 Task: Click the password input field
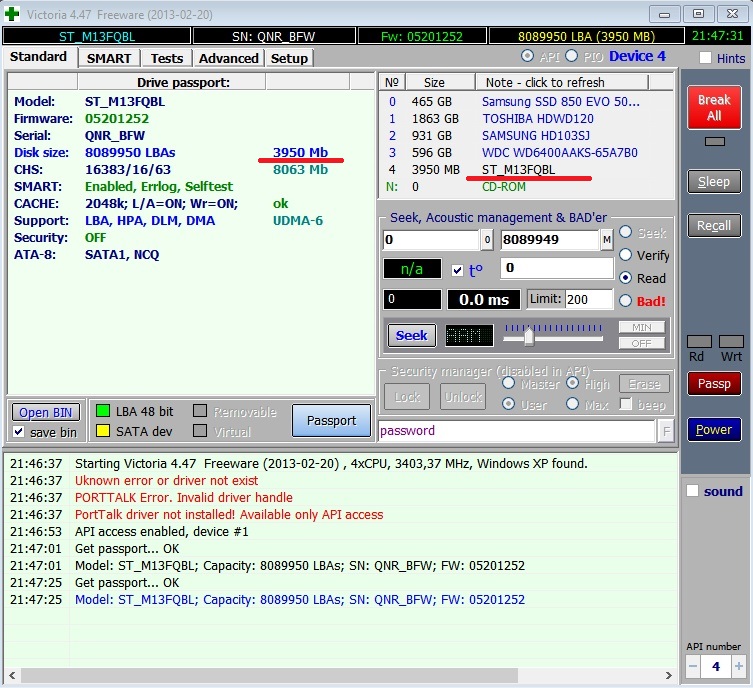click(516, 431)
